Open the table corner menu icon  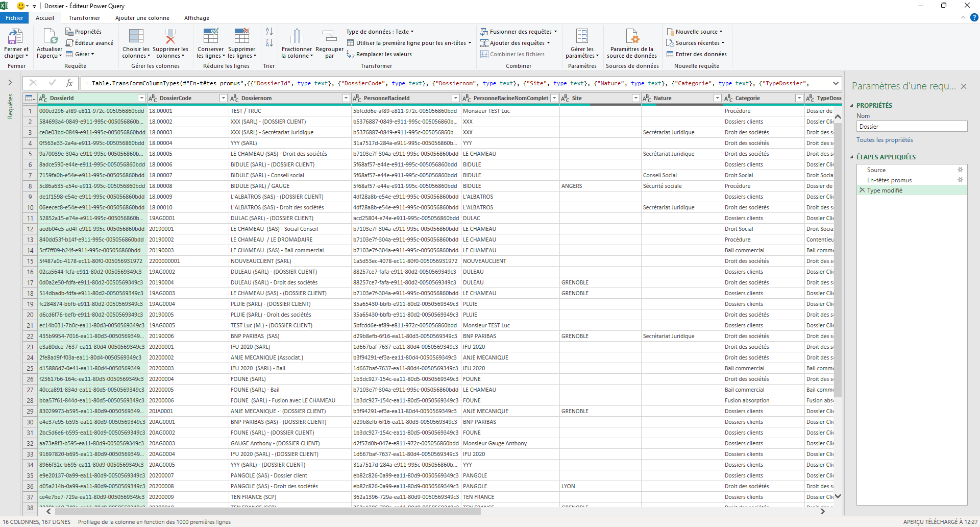30,98
